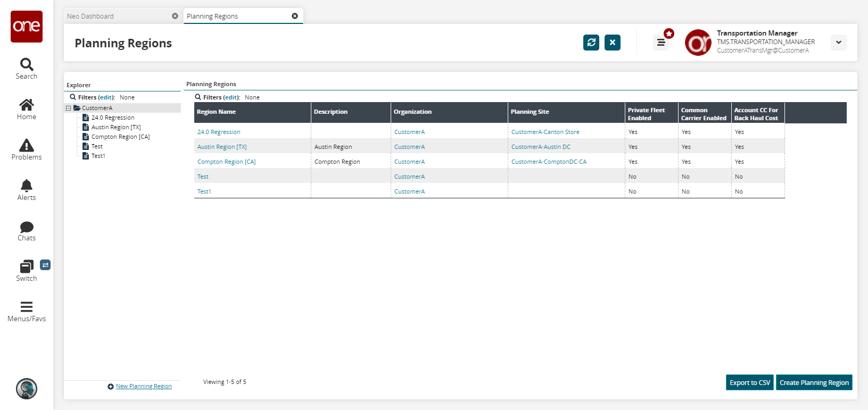The image size is (868, 410).
Task: Sort by the Region Name column header
Action: click(216, 112)
